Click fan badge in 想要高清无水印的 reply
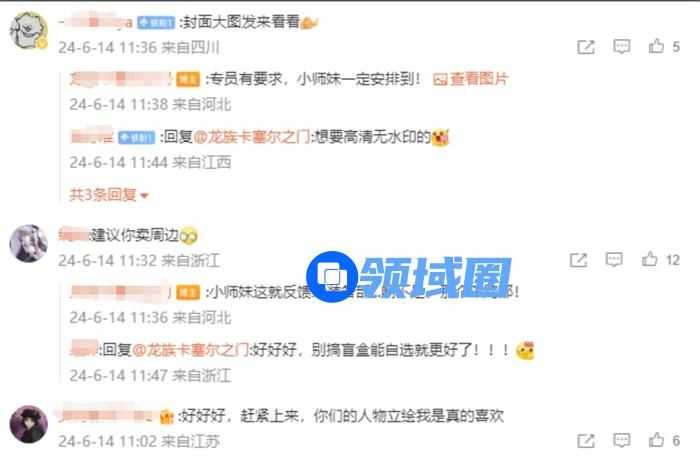This screenshot has height=456, width=700. point(136,137)
